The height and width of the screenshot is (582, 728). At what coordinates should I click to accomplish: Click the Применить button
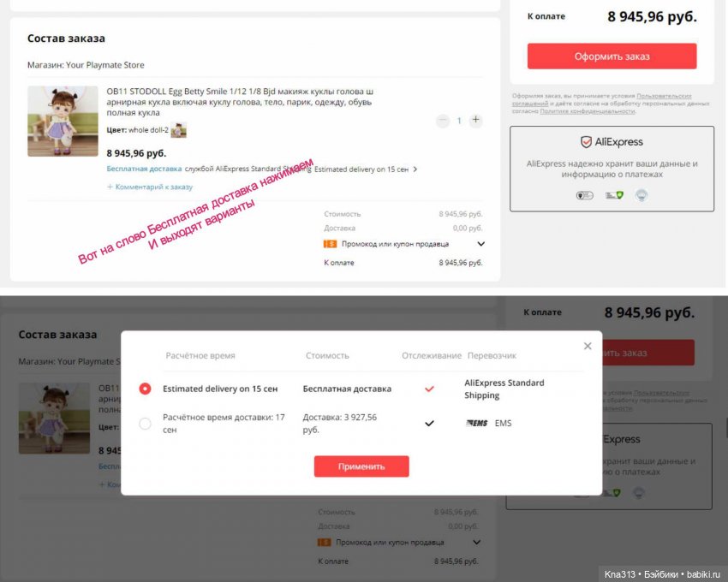coord(361,466)
